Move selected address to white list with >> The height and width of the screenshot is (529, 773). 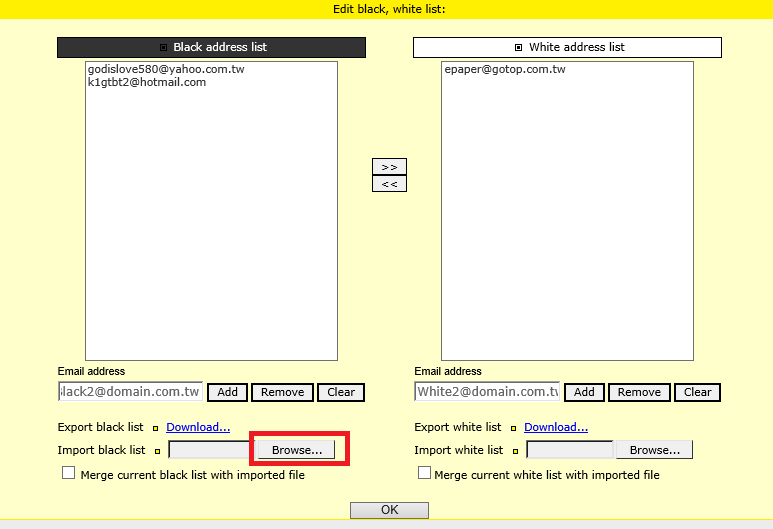pyautogui.click(x=389, y=166)
